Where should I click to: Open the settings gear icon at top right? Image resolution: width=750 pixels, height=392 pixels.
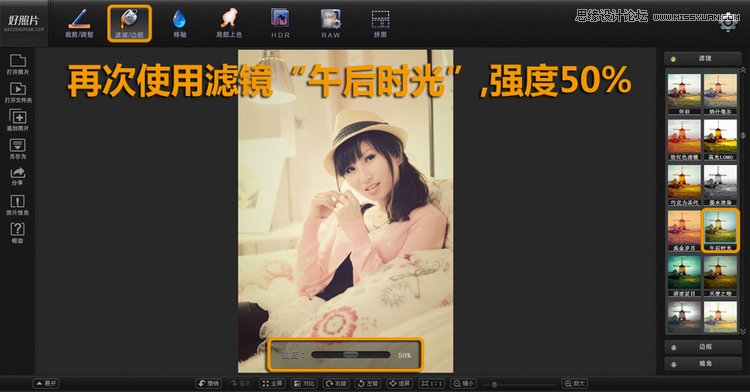pyautogui.click(x=728, y=23)
